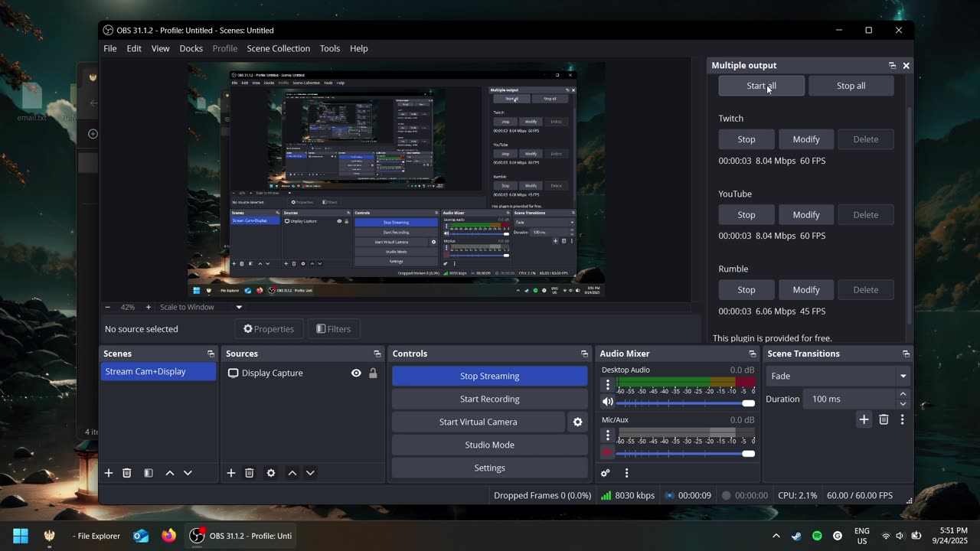Modify the YouTube output

pos(806,215)
